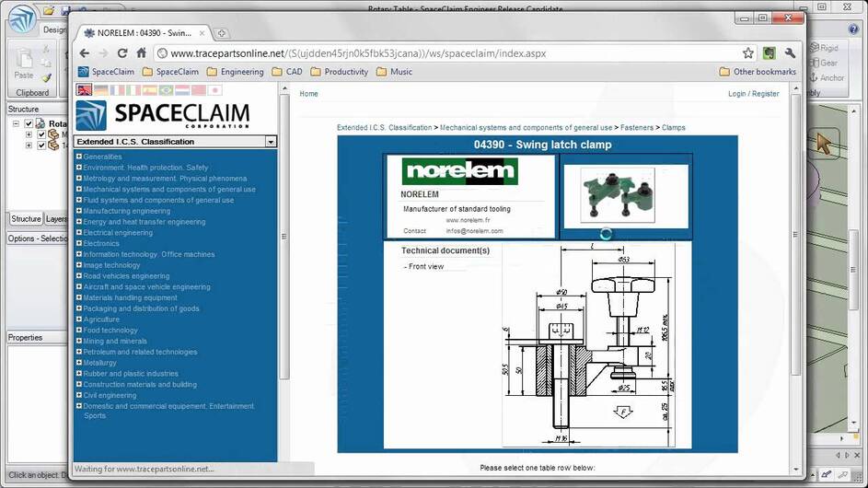
Task: Open the Evernote extension icon
Action: click(769, 53)
